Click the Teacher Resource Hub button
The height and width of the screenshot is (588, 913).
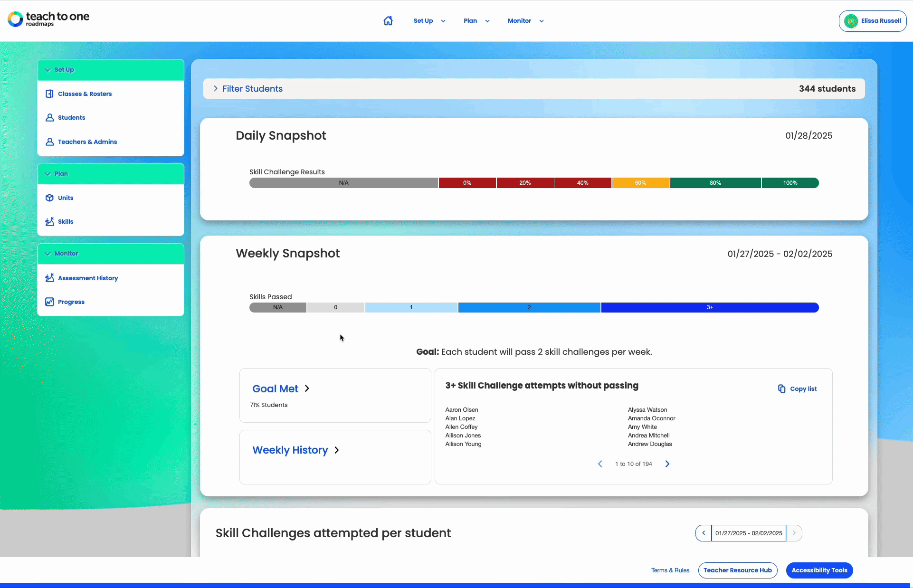coord(738,570)
